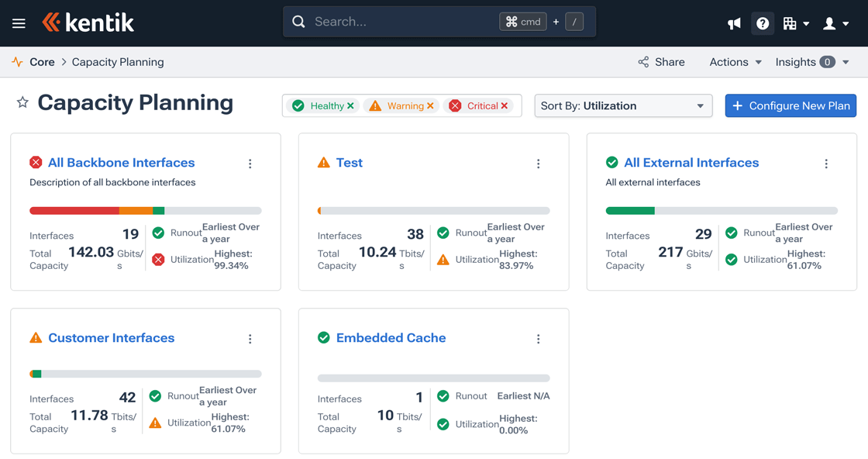The image size is (868, 459).
Task: Click the utilization bar on the Test card
Action: pyautogui.click(x=434, y=209)
